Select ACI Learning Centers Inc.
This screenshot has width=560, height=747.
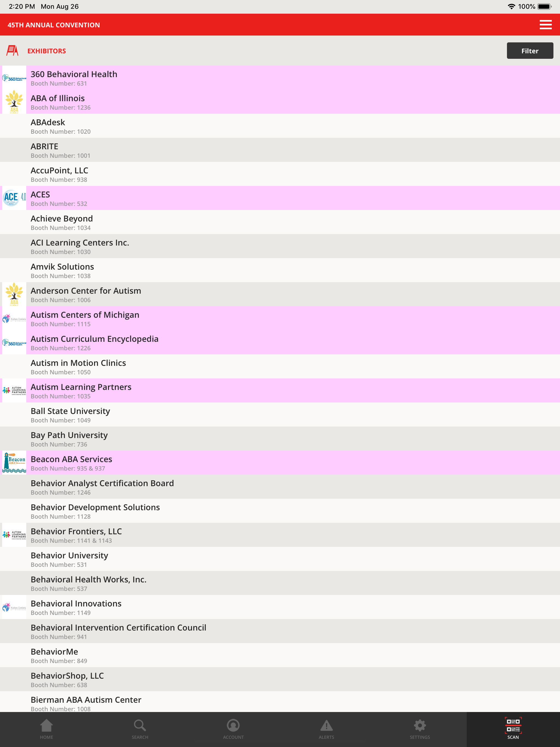280,246
